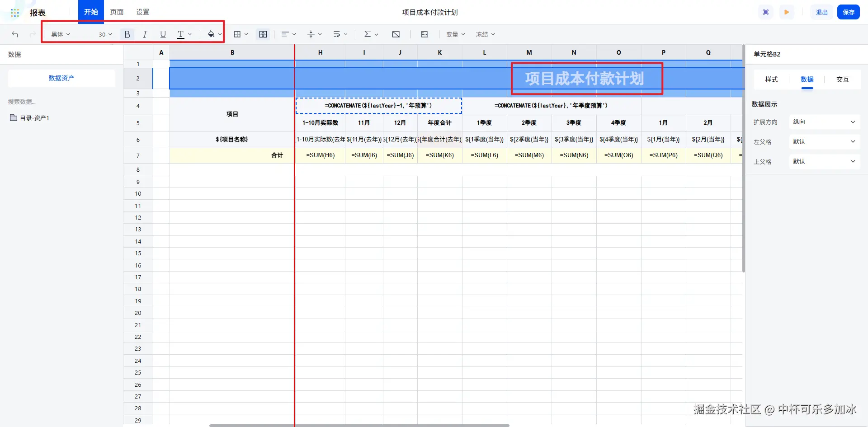
Task: Click the 数据资产 button
Action: [x=61, y=78]
